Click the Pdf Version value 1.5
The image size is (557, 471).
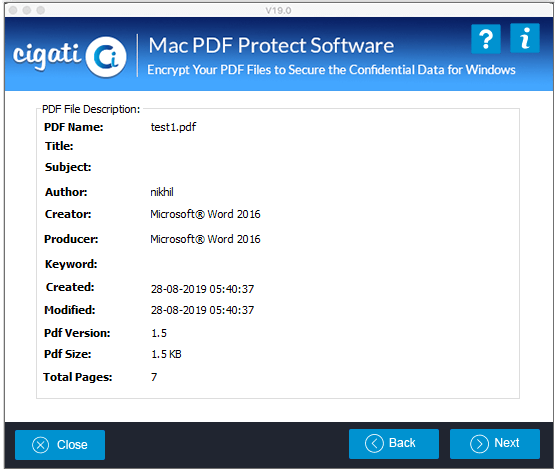click(x=159, y=333)
